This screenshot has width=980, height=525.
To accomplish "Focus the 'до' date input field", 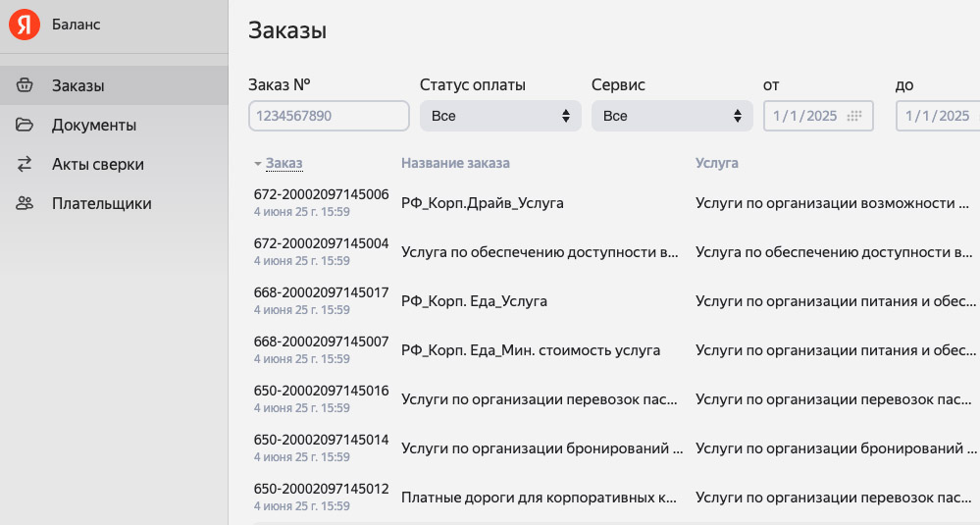I will click(x=937, y=116).
